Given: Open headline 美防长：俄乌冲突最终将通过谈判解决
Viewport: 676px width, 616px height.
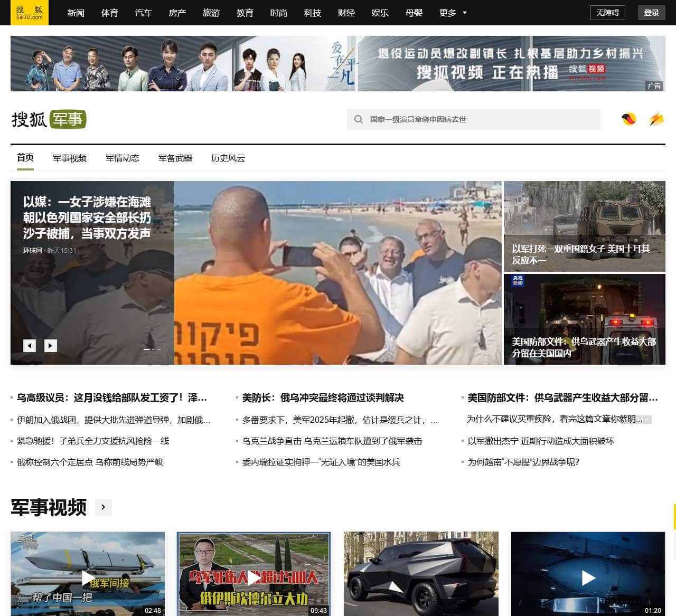Looking at the screenshot, I should [323, 397].
